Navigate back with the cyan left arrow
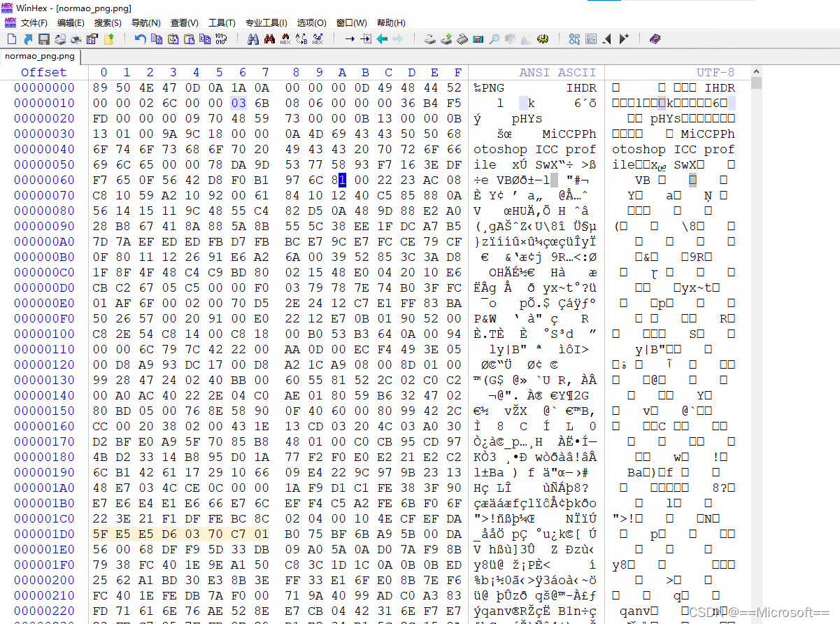Image resolution: width=840 pixels, height=624 pixels. click(x=382, y=39)
